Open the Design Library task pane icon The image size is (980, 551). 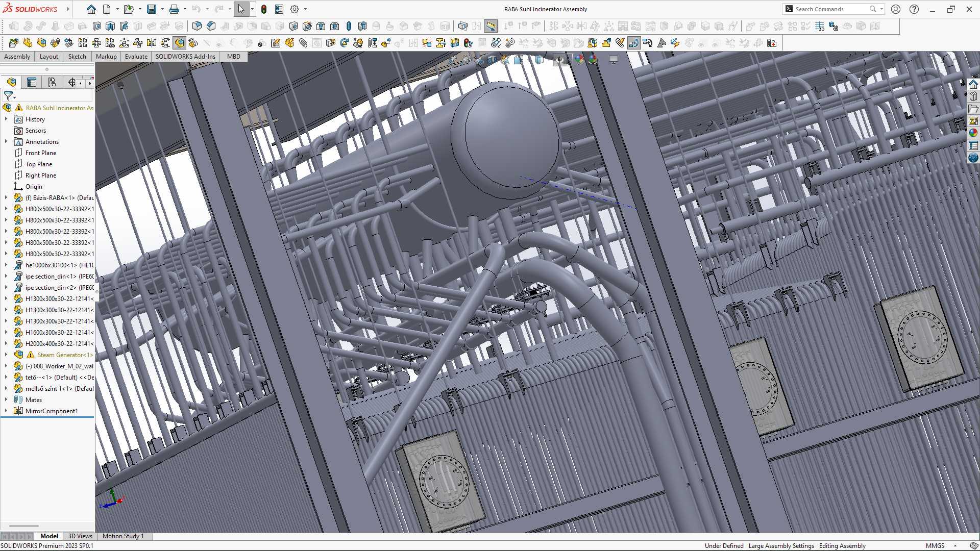click(x=973, y=96)
